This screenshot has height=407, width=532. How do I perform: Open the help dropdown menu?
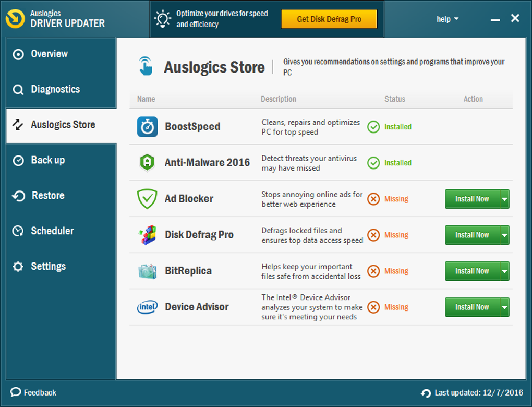click(x=448, y=19)
